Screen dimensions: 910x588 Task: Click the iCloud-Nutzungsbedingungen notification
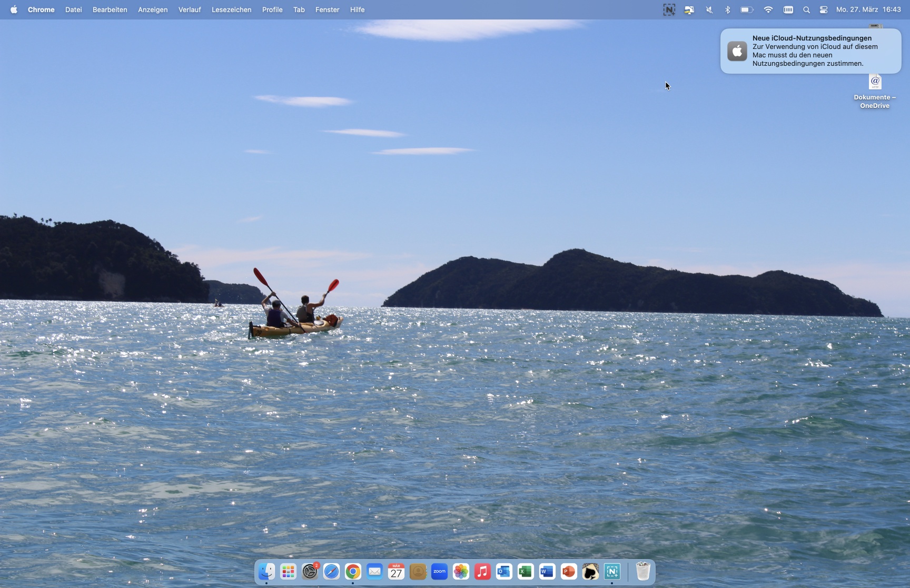[x=810, y=51]
